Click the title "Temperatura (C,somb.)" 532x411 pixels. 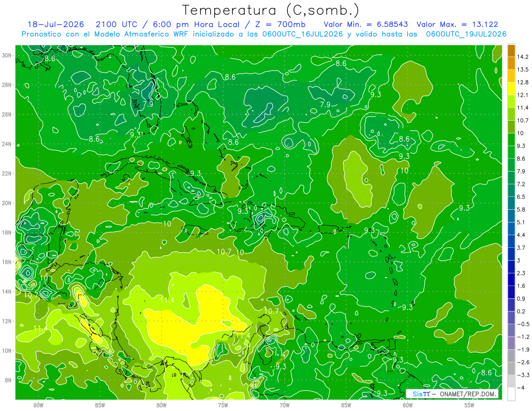(271, 10)
